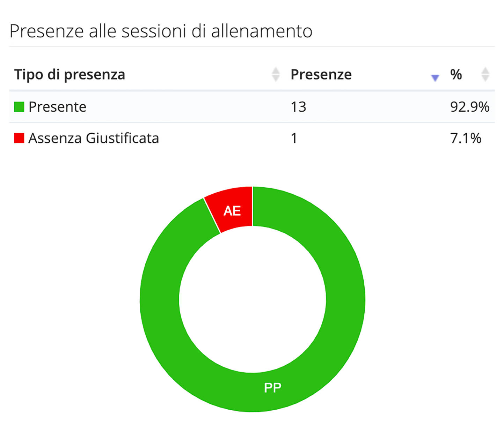504x440 pixels.
Task: Sort the table by the % column header
Action: tap(456, 74)
